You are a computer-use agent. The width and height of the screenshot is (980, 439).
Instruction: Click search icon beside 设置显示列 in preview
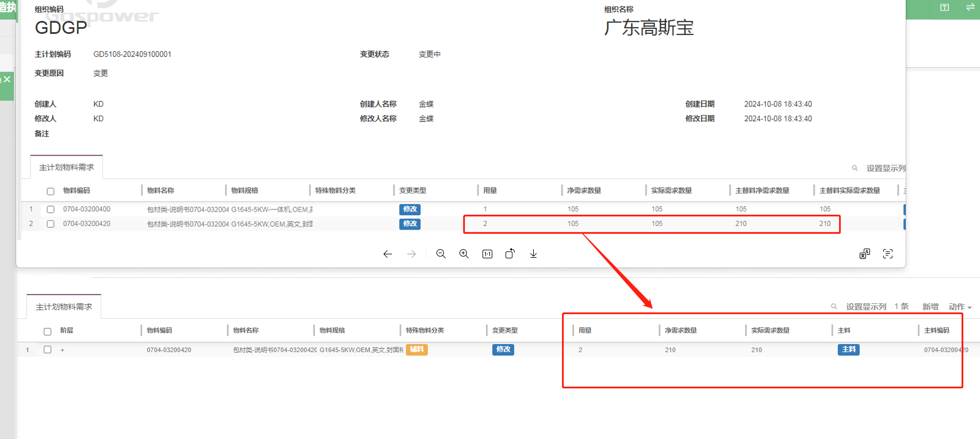point(855,168)
